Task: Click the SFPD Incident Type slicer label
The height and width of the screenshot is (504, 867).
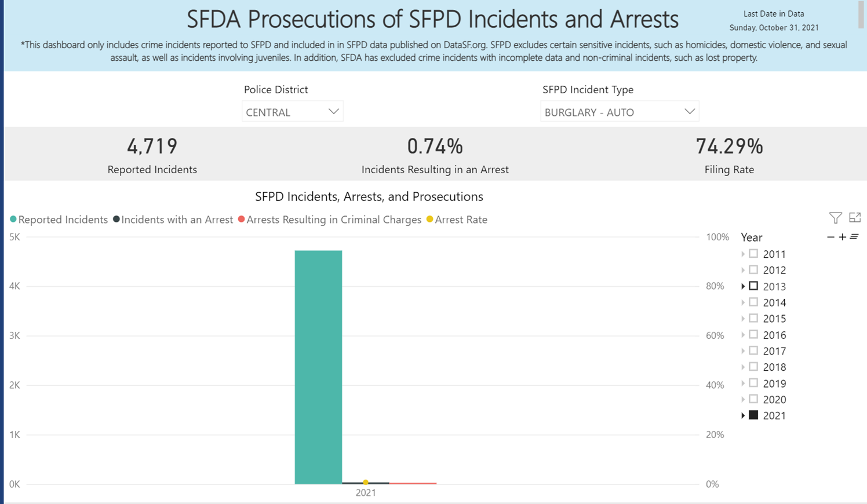Action: tap(588, 90)
